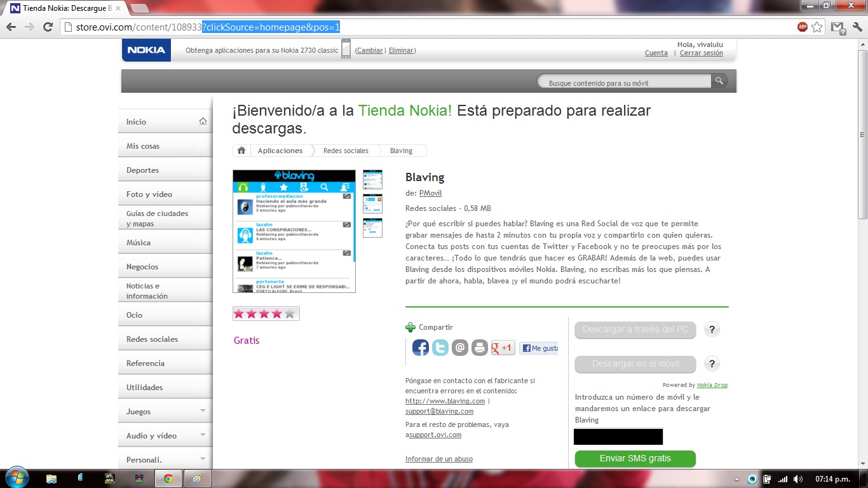Open the Cuenta link
The height and width of the screenshot is (488, 868).
[x=656, y=53]
